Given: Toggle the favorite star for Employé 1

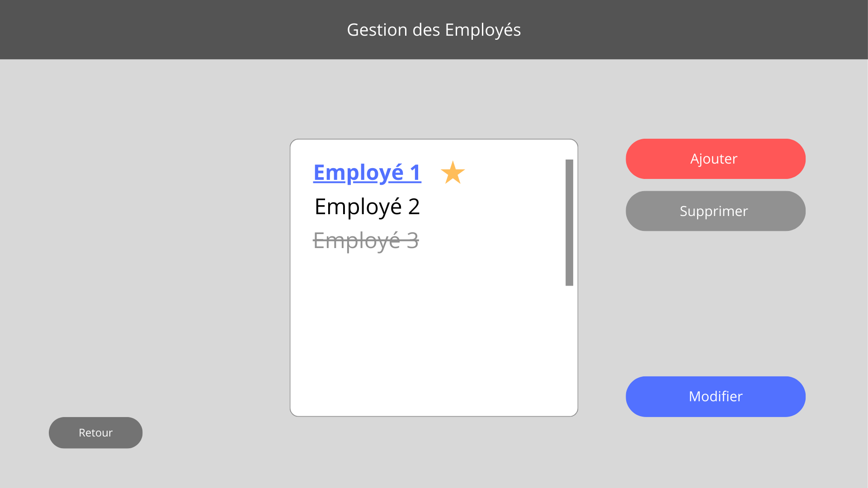Looking at the screenshot, I should [453, 173].
